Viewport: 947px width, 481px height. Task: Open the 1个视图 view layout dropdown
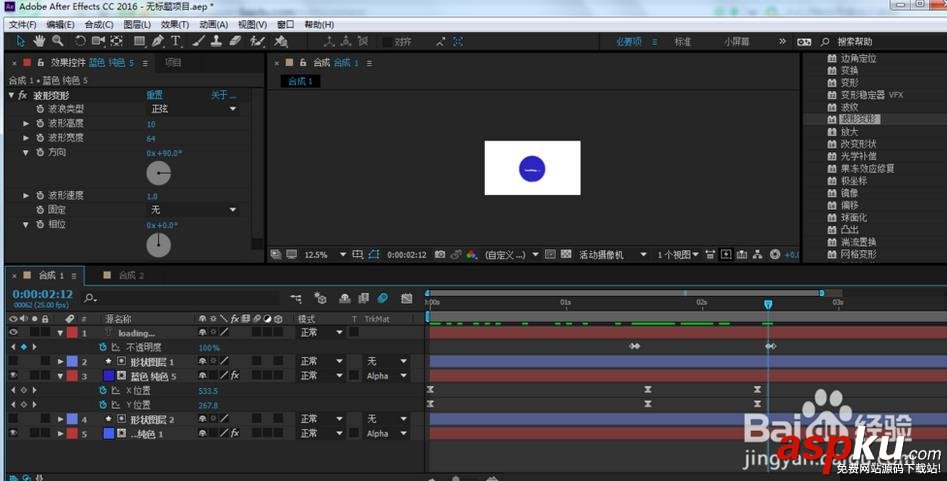(x=678, y=254)
